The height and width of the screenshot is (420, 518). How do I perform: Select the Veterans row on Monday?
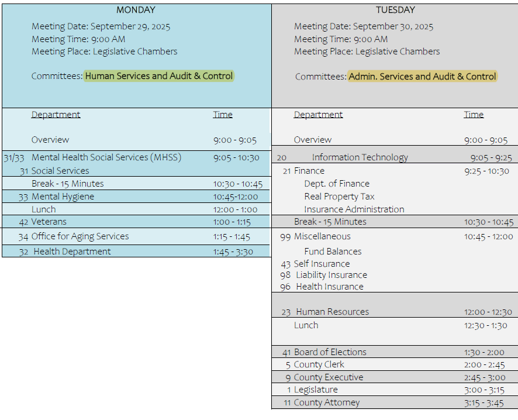click(x=49, y=222)
